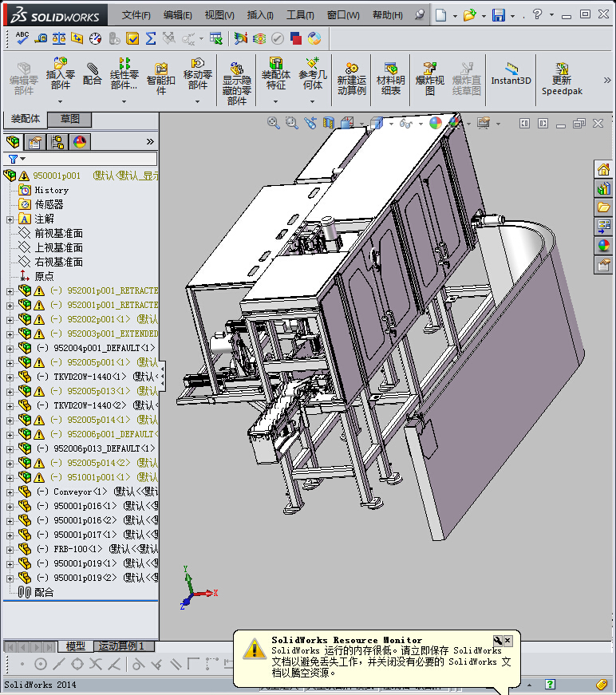Open the Sensor gauge icon

(x=95, y=38)
